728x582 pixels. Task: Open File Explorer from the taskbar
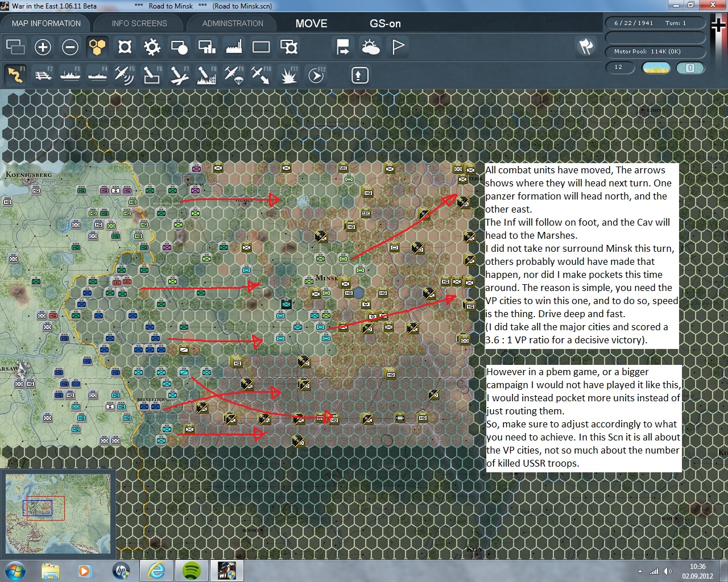coord(50,571)
